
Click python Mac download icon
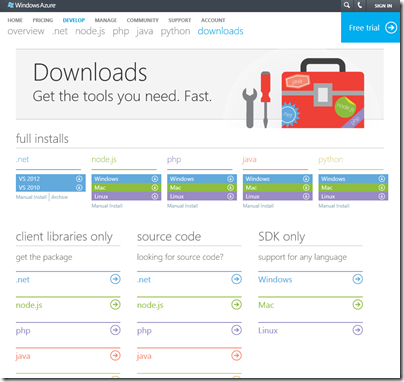click(x=382, y=188)
